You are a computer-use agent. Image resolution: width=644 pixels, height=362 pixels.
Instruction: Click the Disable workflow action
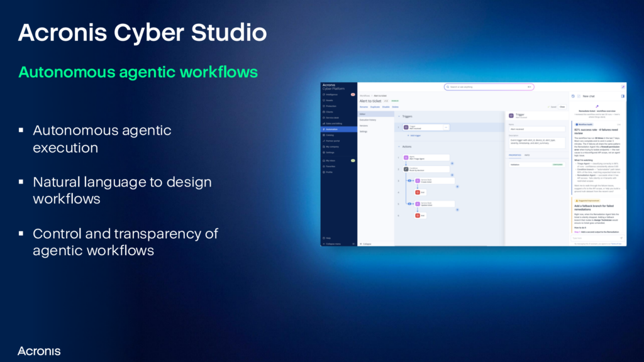click(x=386, y=107)
